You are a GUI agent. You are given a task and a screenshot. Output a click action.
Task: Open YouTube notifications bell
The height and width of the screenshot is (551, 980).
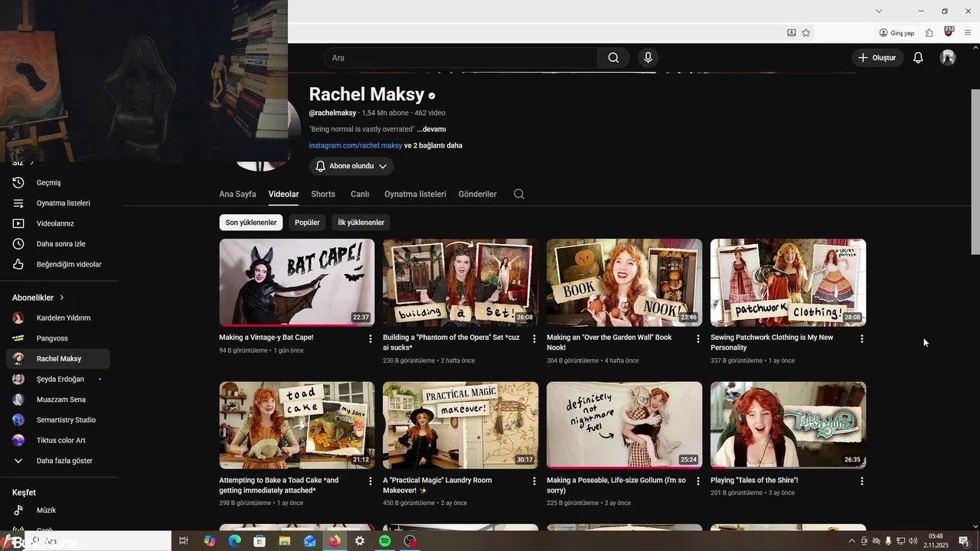(918, 57)
